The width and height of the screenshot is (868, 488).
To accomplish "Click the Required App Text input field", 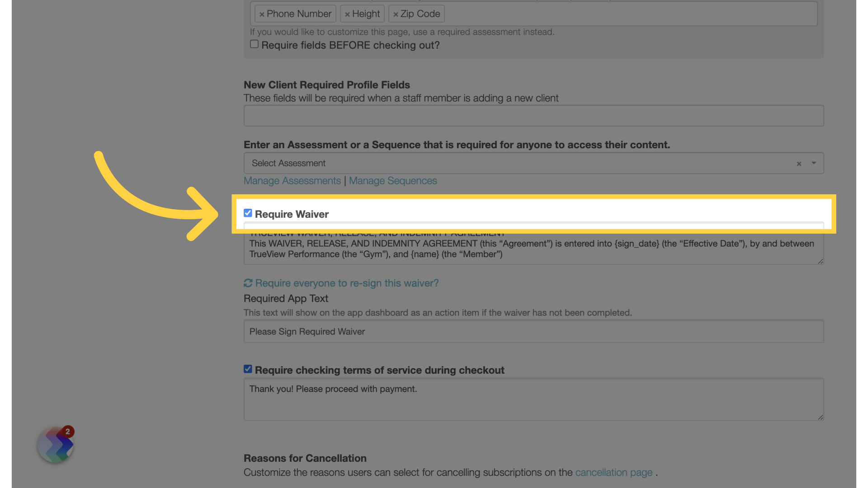I will [533, 331].
